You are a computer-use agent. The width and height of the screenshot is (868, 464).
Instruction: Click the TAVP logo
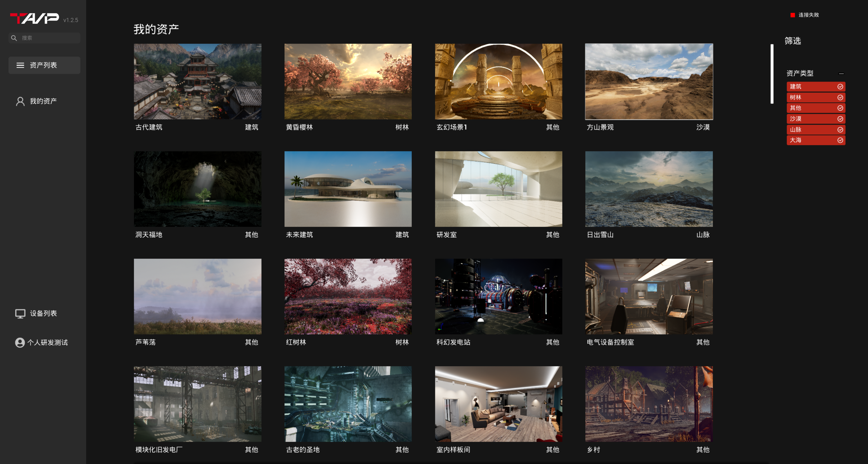pyautogui.click(x=35, y=19)
